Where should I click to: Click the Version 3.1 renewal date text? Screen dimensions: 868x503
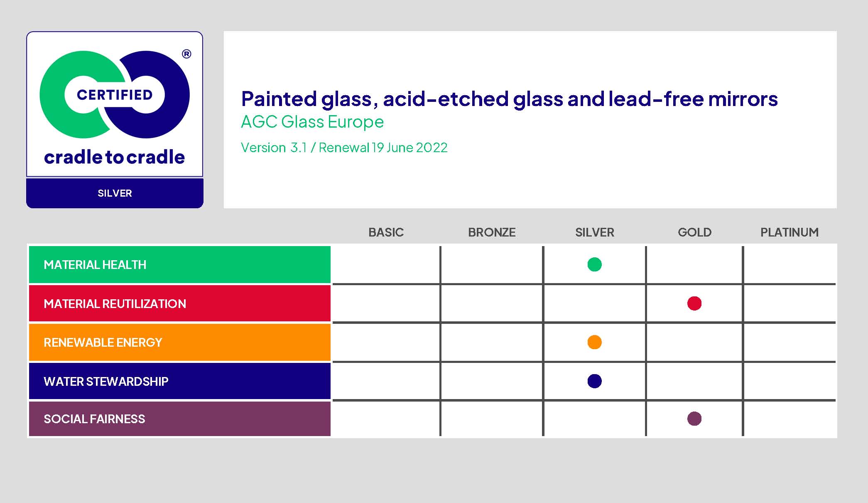(x=344, y=148)
